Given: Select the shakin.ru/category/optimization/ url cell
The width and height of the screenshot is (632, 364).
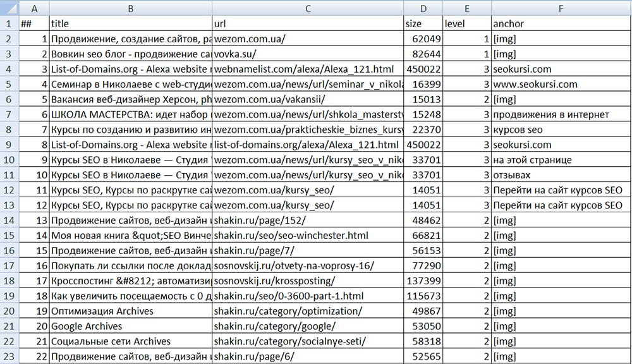Looking at the screenshot, I should click(308, 312).
